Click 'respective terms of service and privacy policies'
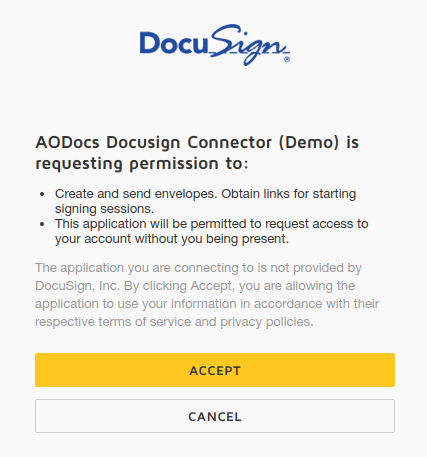Viewport: 427px width, 457px height. click(x=174, y=322)
